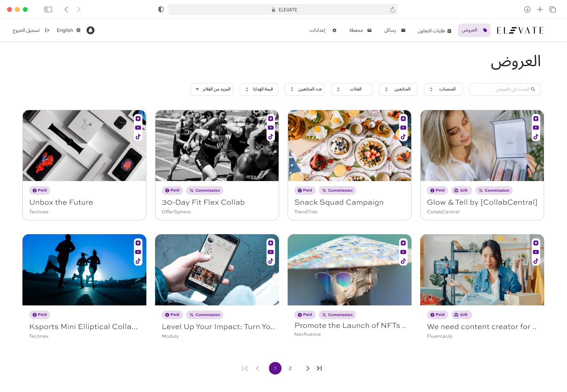
Task: Click the Instagram icon on Glow & Tell card
Action: [x=536, y=118]
